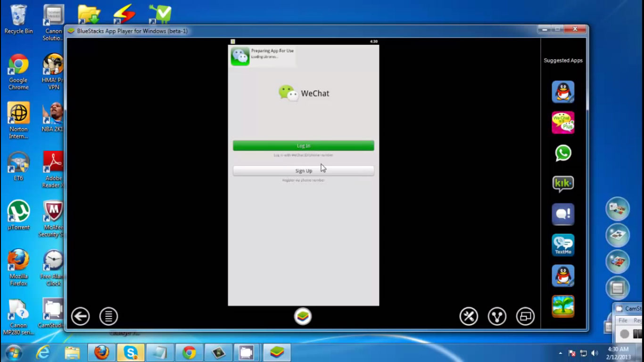This screenshot has height=362, width=644.
Task: Click the Sign Up button
Action: pyautogui.click(x=303, y=171)
